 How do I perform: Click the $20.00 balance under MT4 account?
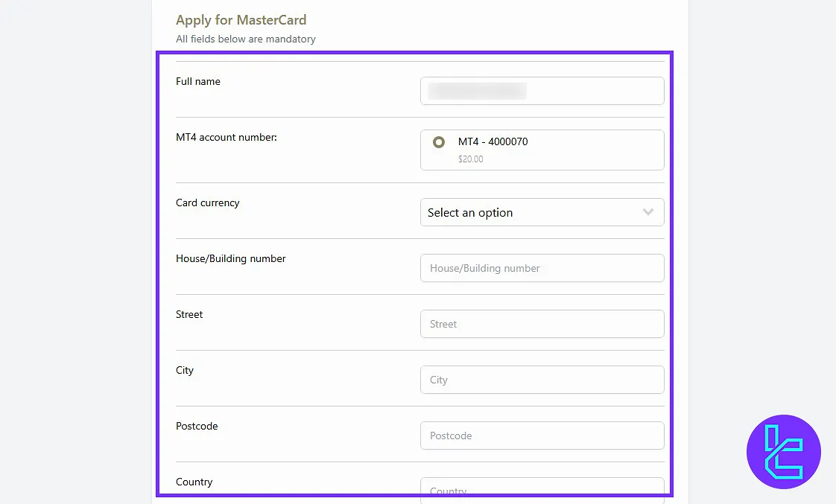click(471, 159)
